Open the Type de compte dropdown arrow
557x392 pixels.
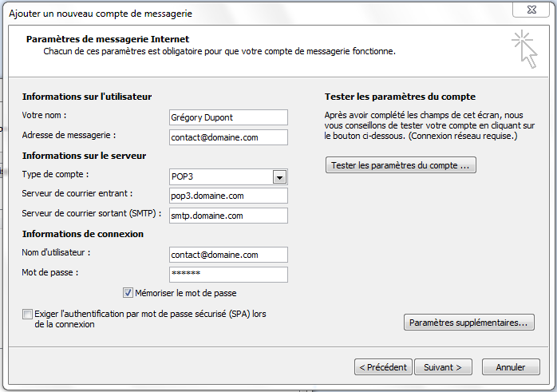(x=279, y=176)
